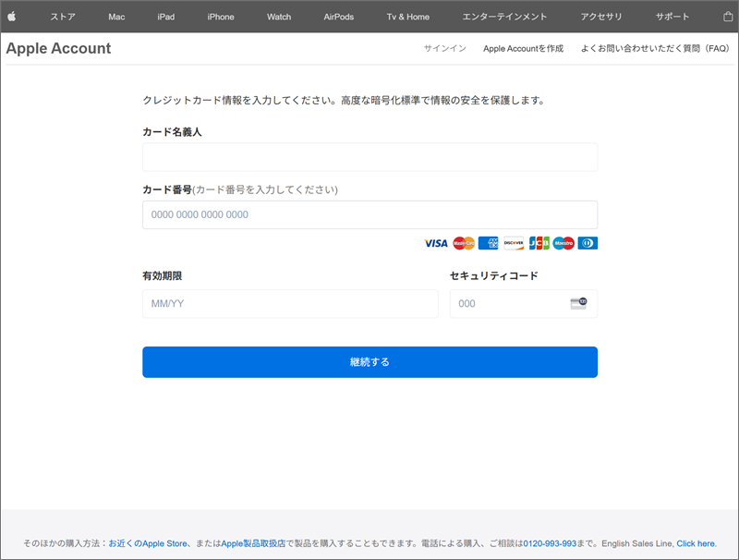This screenshot has height=560, width=739.
Task: Open the Mac menu item
Action: tap(116, 17)
